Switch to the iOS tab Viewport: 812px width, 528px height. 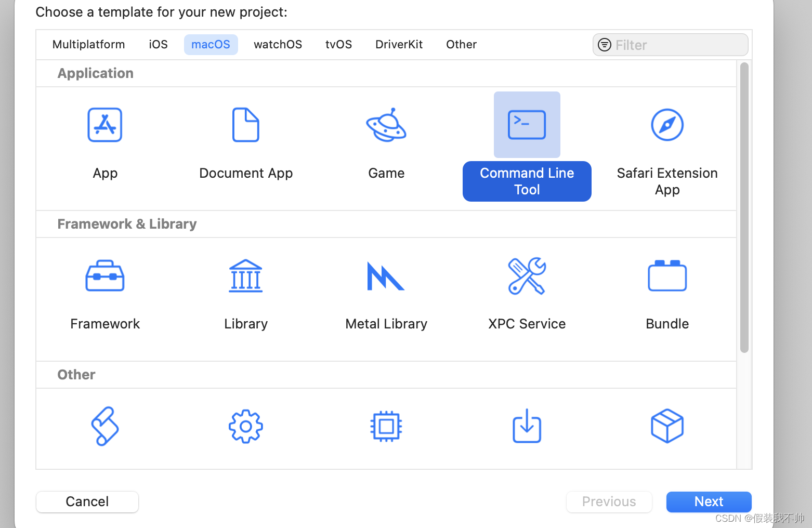click(x=159, y=45)
